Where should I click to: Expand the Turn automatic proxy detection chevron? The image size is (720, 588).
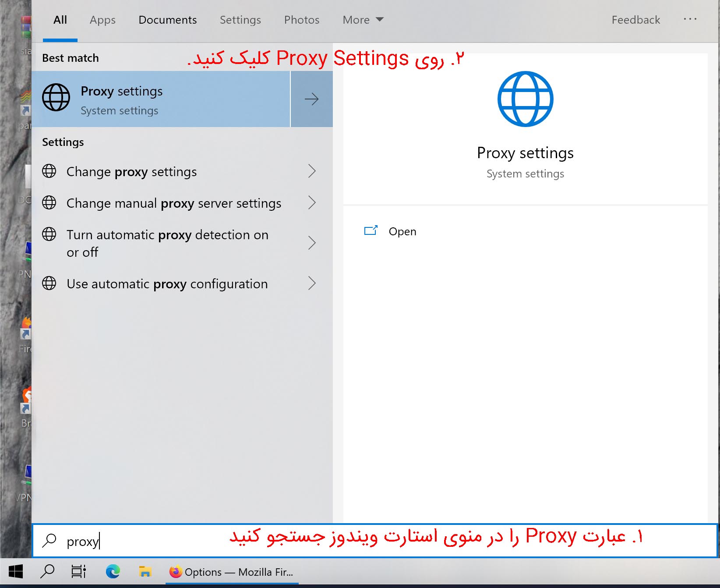[x=311, y=243]
